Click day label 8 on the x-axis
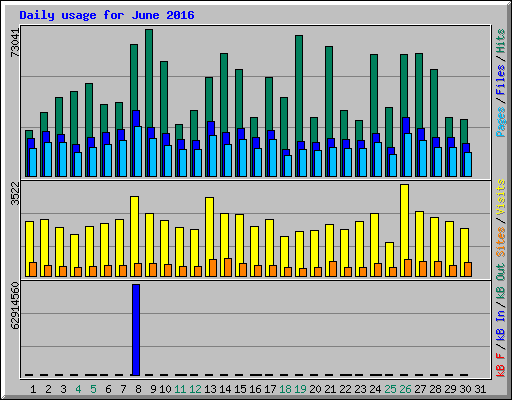 tap(138, 389)
